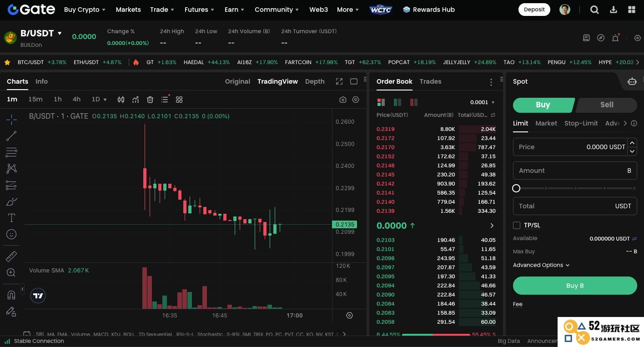The width and height of the screenshot is (644, 347).
Task: Select the Original chart view
Action: pyautogui.click(x=237, y=81)
